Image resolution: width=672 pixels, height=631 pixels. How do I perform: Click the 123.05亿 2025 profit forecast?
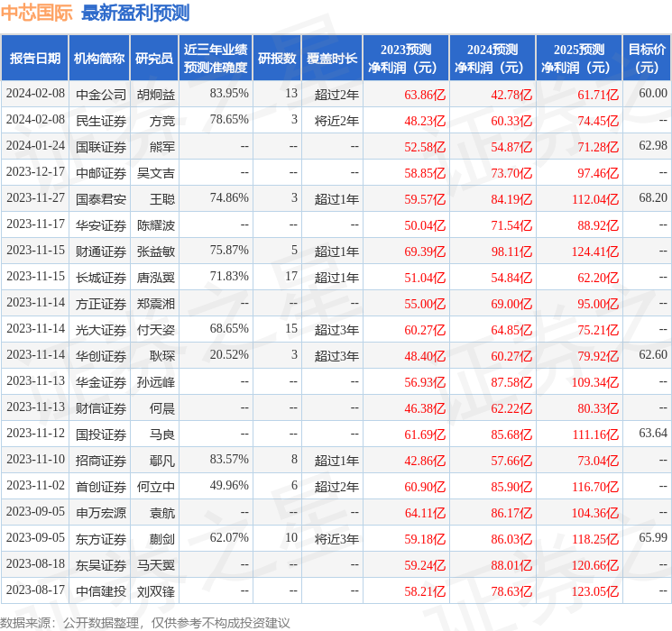[595, 591]
